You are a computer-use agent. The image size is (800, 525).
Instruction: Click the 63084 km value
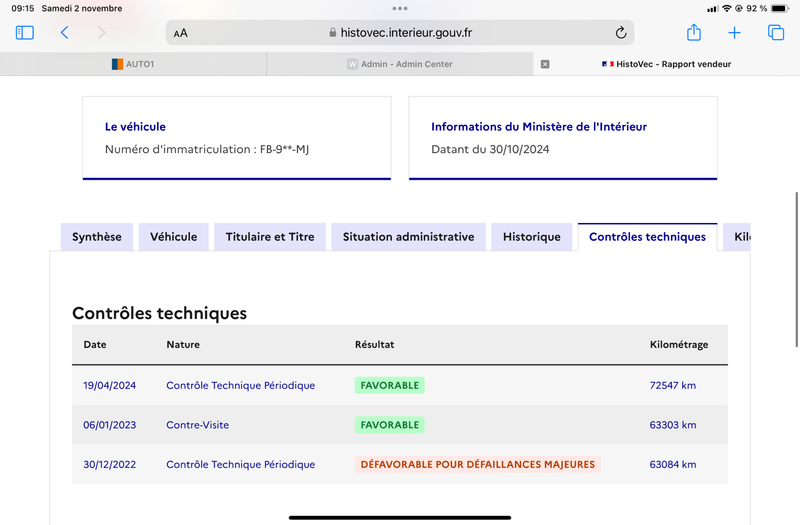point(672,464)
